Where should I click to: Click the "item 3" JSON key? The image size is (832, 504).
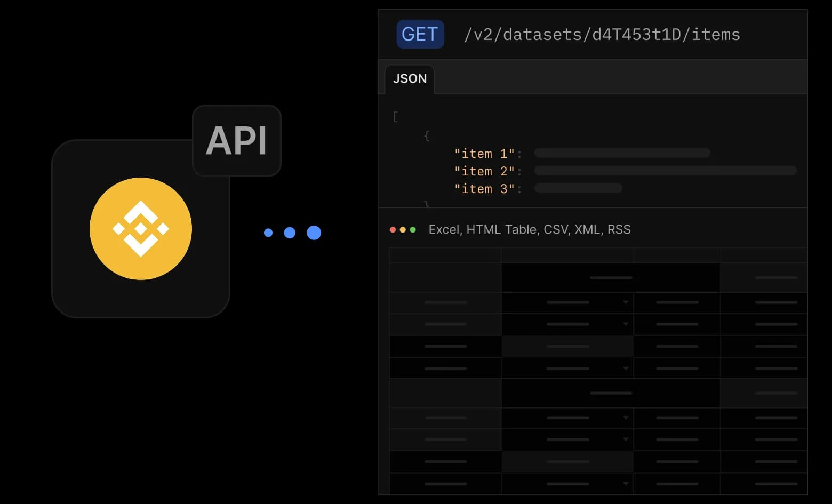click(x=484, y=189)
